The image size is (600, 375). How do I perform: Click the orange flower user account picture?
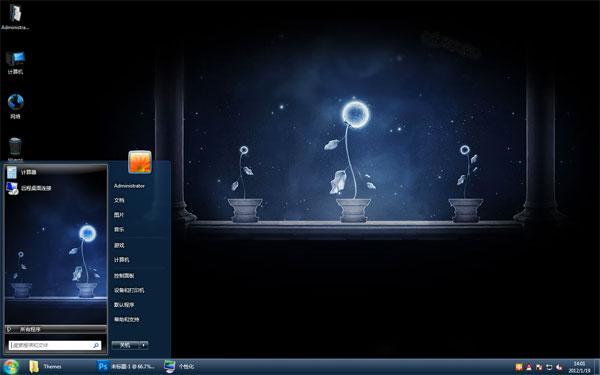tap(140, 162)
